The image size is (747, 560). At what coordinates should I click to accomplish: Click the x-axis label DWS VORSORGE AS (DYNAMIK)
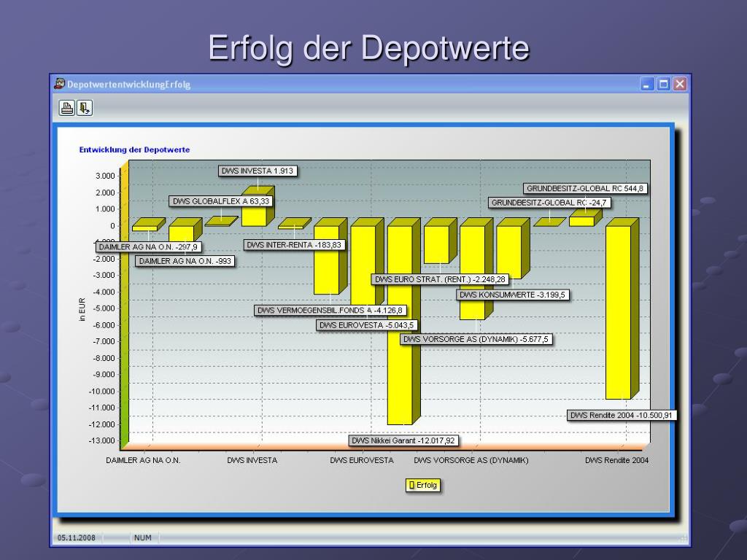(471, 461)
